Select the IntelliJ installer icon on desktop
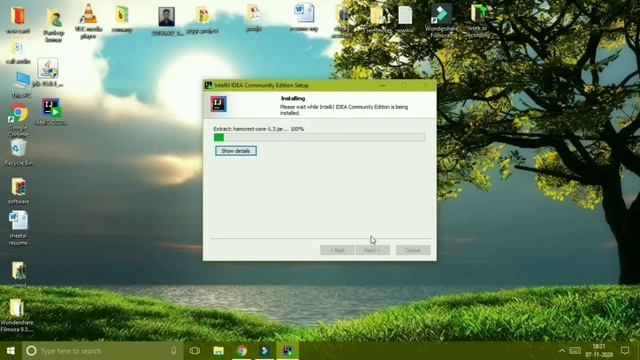640x360 pixels. 51,111
